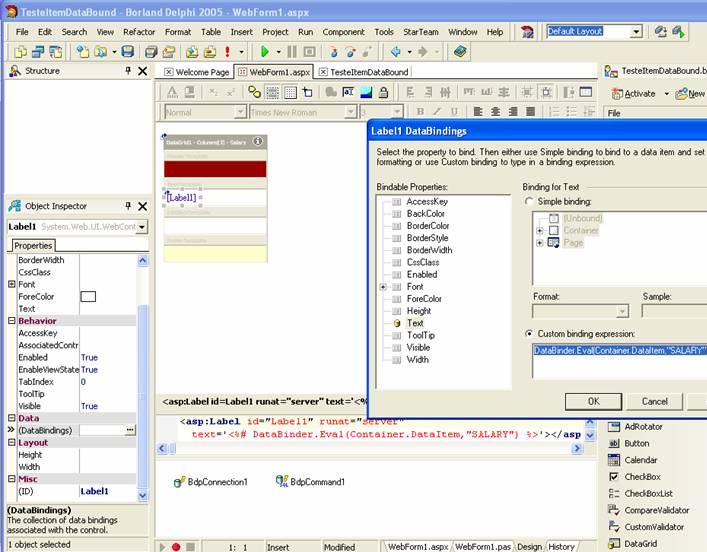Open the StarTeam menu
The height and width of the screenshot is (552, 707).
tap(421, 32)
